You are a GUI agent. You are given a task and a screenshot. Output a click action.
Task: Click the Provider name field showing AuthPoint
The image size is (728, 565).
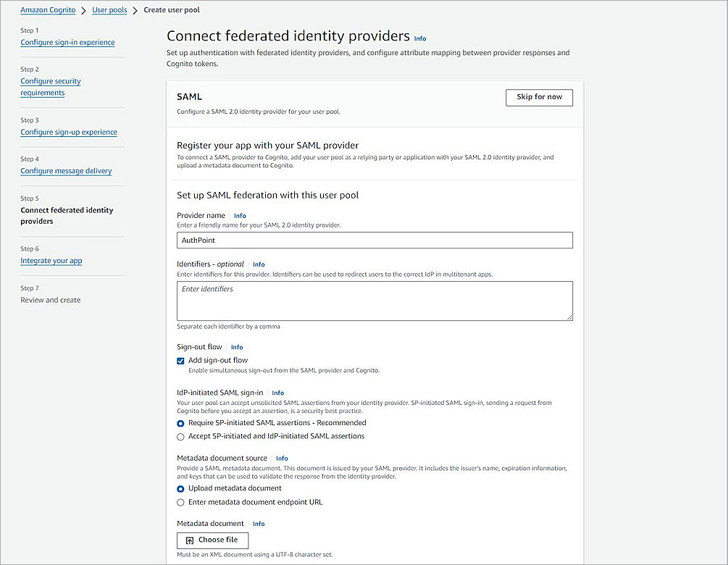point(375,240)
